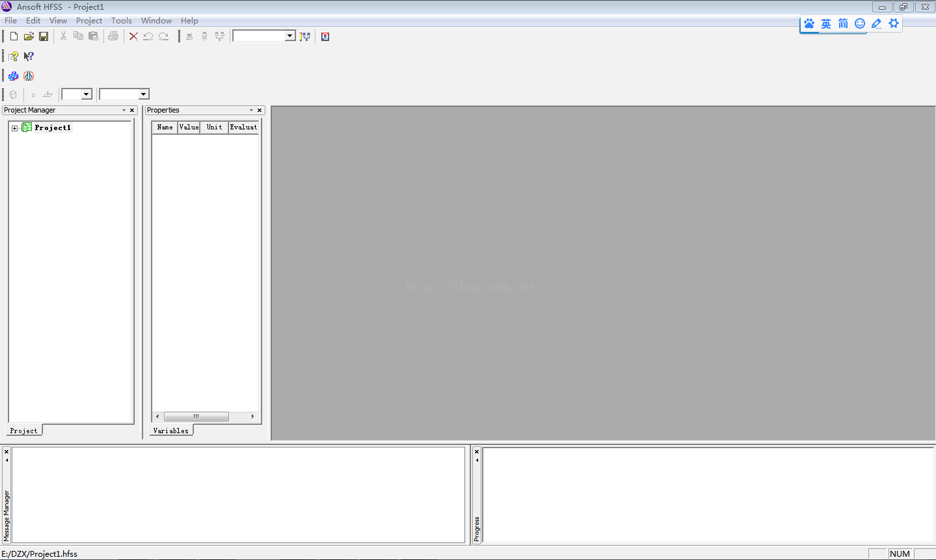Close the Message Manager panel
This screenshot has width=936, height=560.
[7, 451]
